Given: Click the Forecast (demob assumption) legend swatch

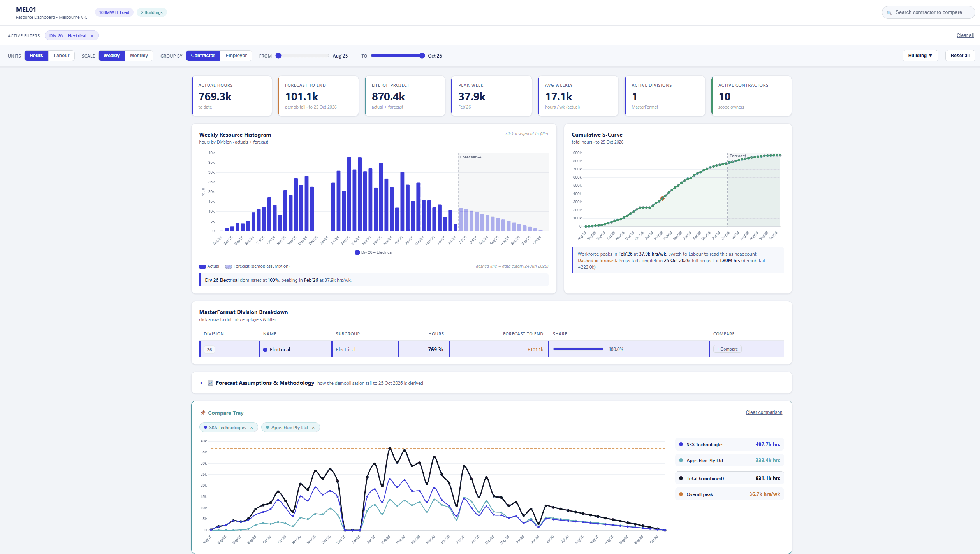Looking at the screenshot, I should click(x=229, y=266).
